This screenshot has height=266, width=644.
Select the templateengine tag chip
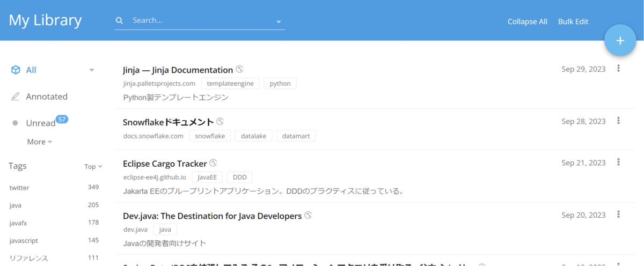(230, 84)
